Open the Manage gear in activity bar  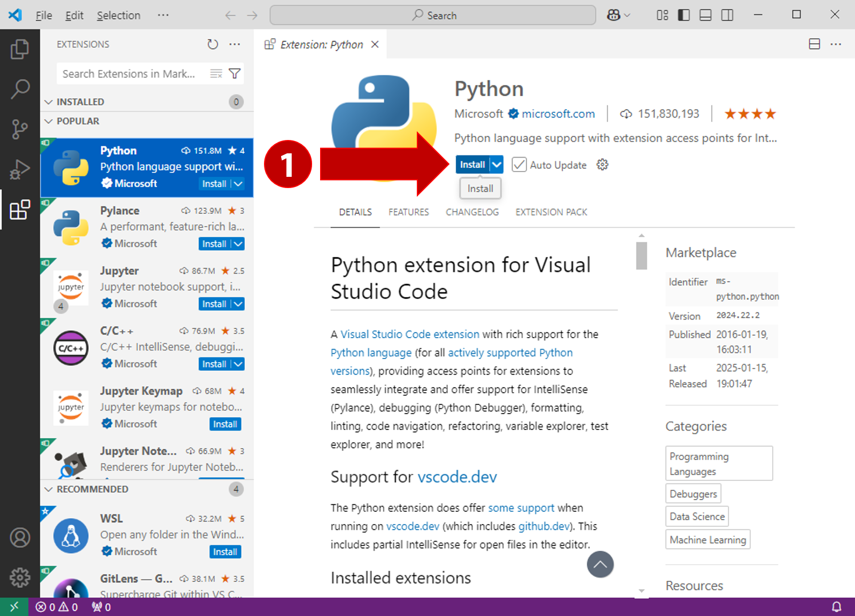tap(20, 577)
